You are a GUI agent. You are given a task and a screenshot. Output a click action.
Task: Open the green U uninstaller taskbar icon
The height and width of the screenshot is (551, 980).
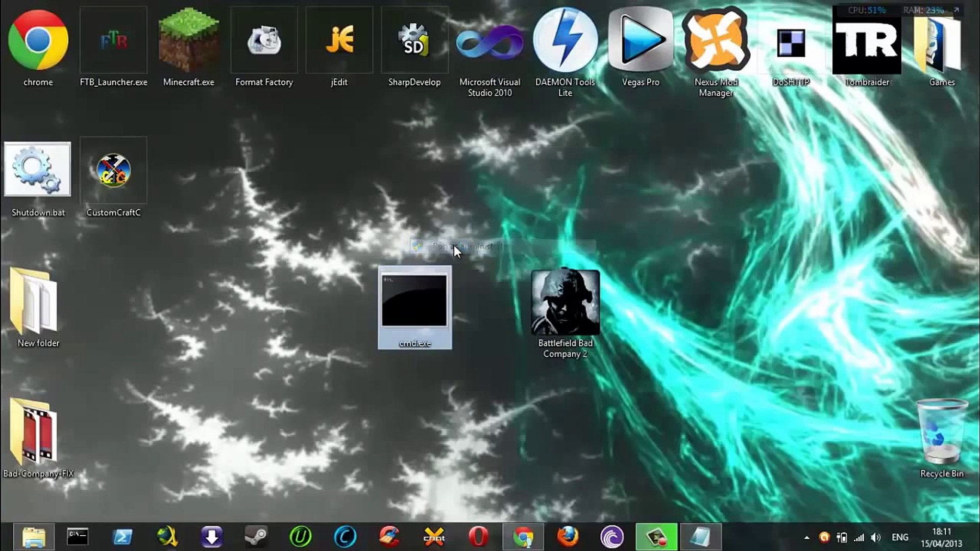pos(300,537)
